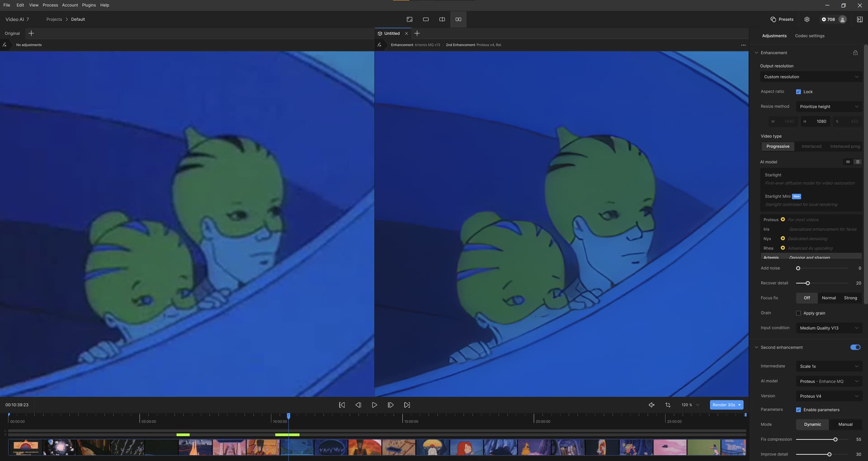Open preferences gear icon
This screenshot has height=461, width=868.
point(807,19)
